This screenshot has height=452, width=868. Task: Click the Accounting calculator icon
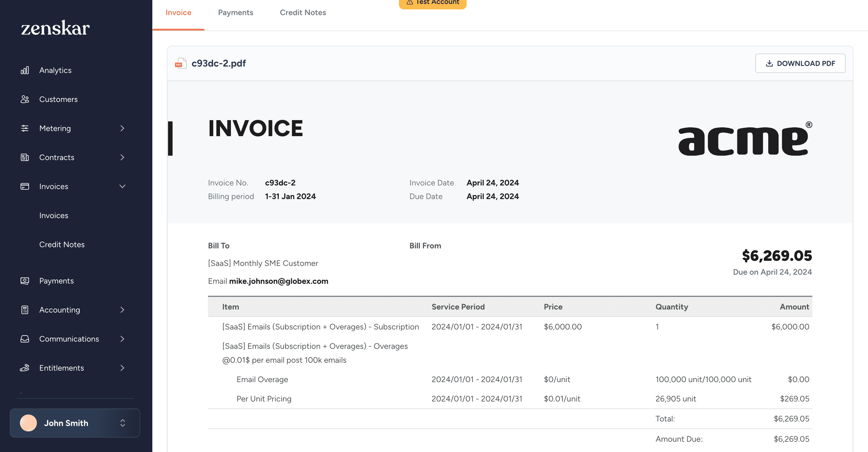pyautogui.click(x=24, y=310)
